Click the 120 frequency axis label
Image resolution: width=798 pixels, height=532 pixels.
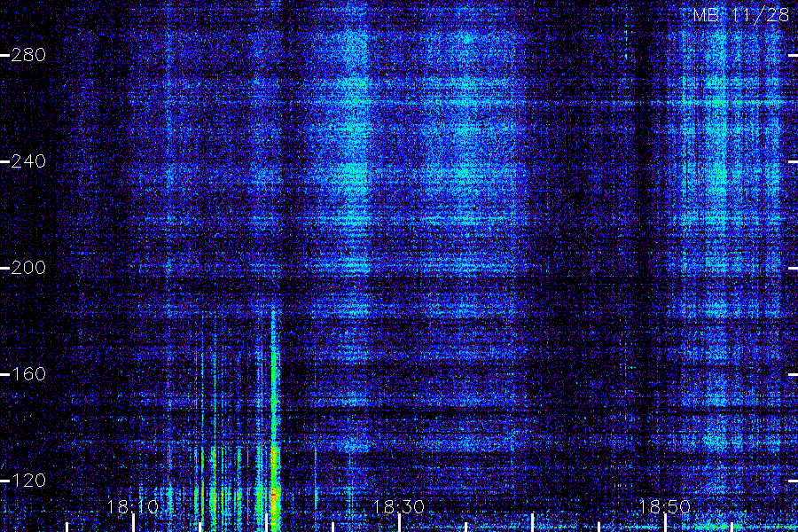tap(28, 480)
